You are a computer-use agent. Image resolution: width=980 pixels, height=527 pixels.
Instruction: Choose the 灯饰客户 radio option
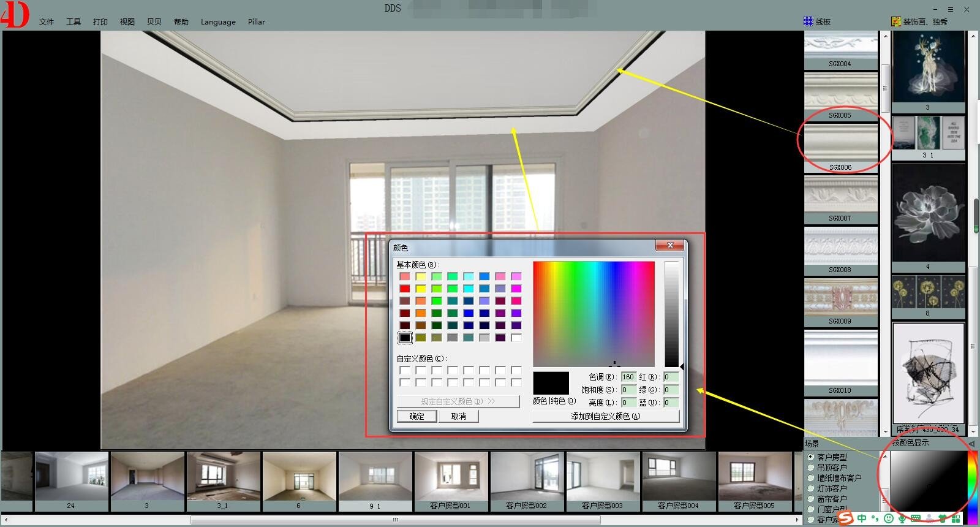pyautogui.click(x=811, y=488)
